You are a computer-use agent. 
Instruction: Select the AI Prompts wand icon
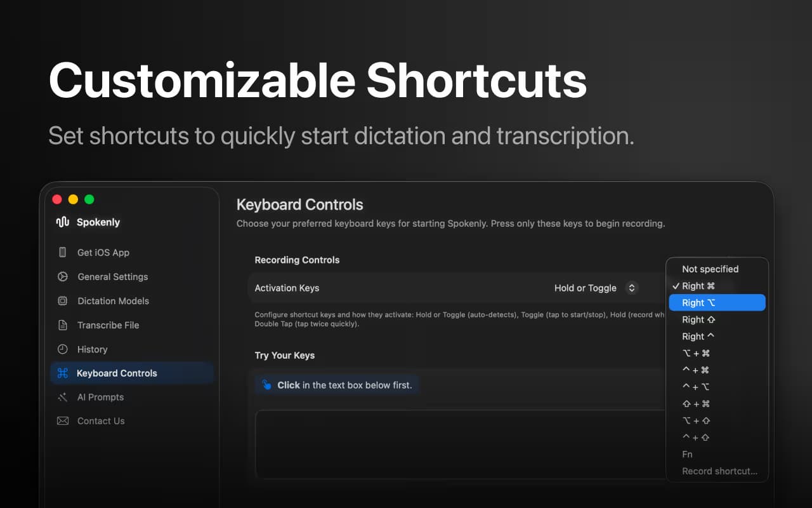coord(62,397)
